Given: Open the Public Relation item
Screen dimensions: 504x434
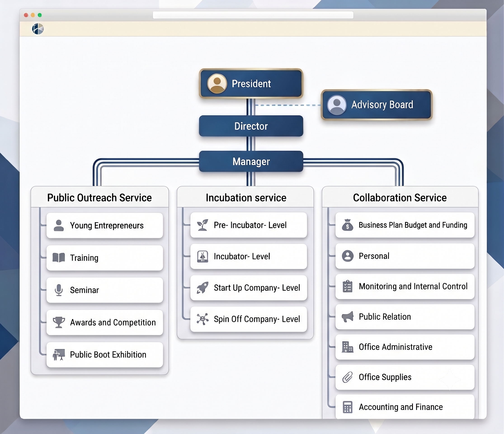Looking at the screenshot, I should (x=405, y=317).
